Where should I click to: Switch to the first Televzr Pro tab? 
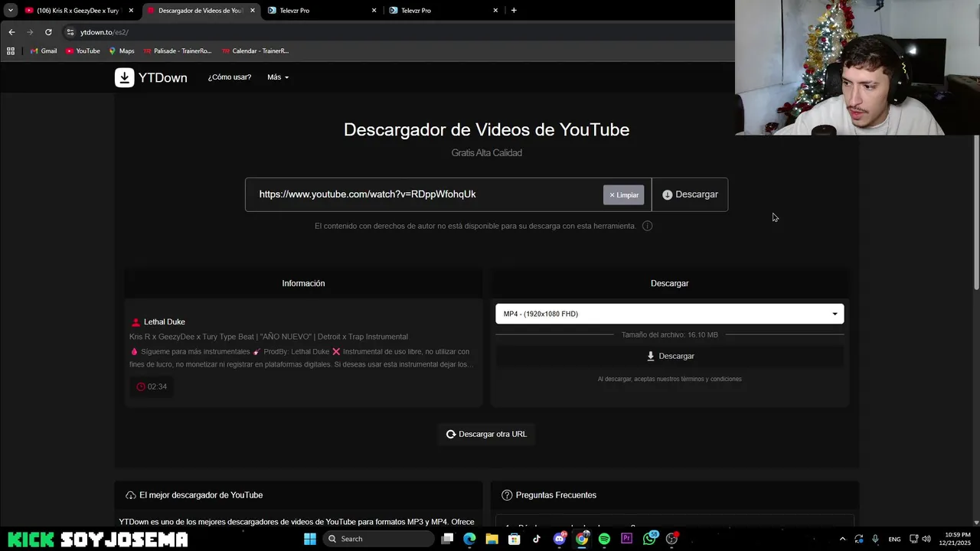322,11
